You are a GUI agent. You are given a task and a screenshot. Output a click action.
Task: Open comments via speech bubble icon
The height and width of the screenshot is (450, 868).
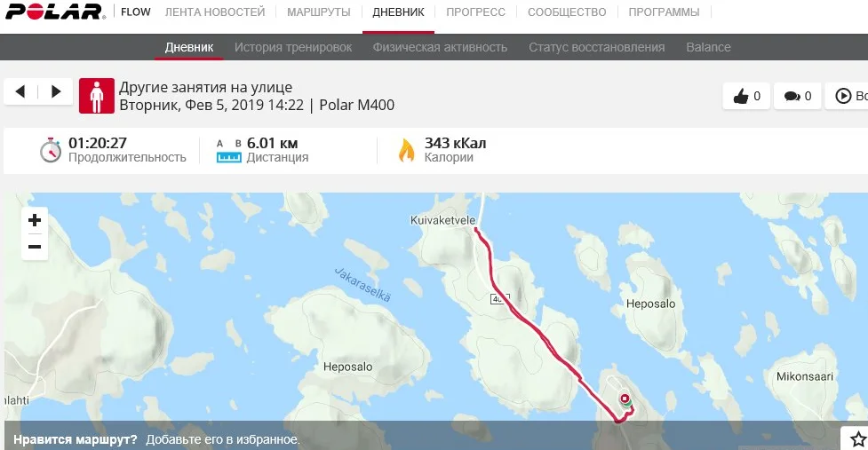(x=797, y=96)
